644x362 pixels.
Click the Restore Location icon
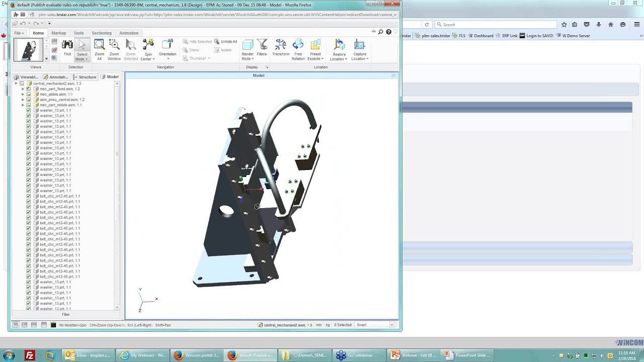(x=339, y=45)
